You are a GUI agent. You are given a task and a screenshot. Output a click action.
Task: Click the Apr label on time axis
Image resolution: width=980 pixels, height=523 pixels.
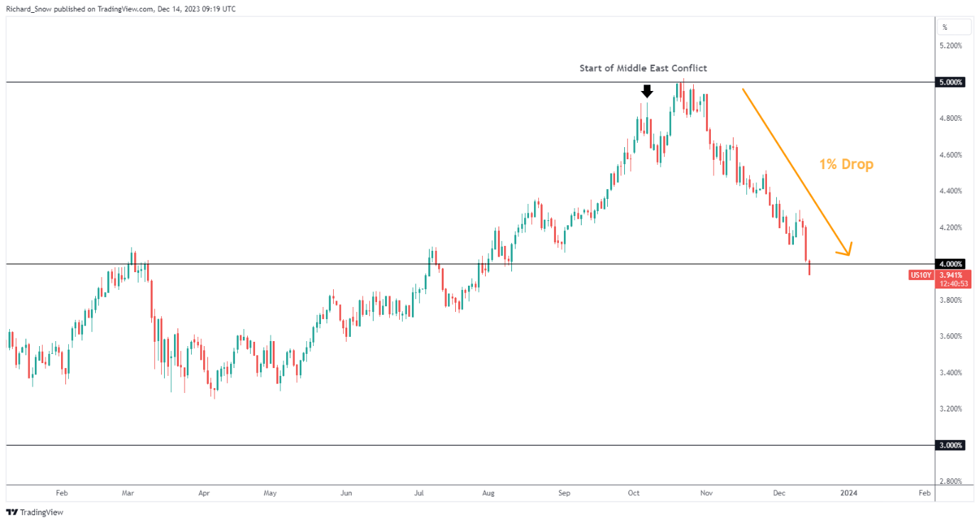pyautogui.click(x=205, y=492)
